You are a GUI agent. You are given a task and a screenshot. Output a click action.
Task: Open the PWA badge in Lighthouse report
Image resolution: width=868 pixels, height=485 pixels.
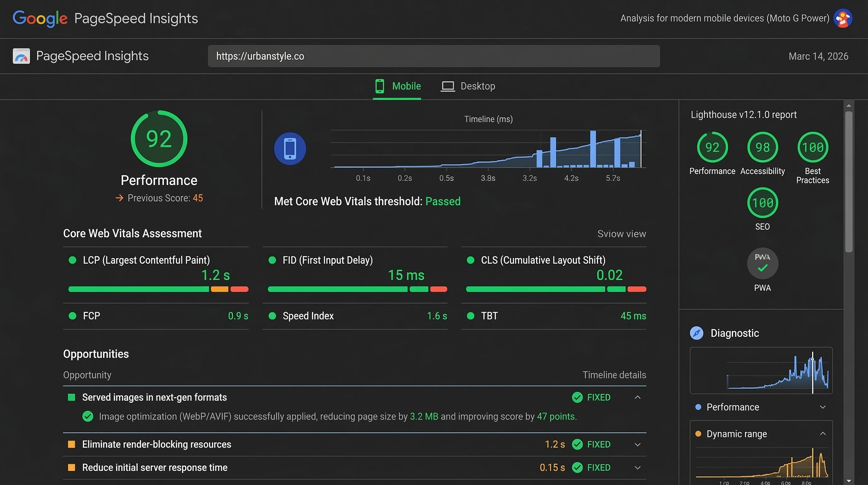762,263
